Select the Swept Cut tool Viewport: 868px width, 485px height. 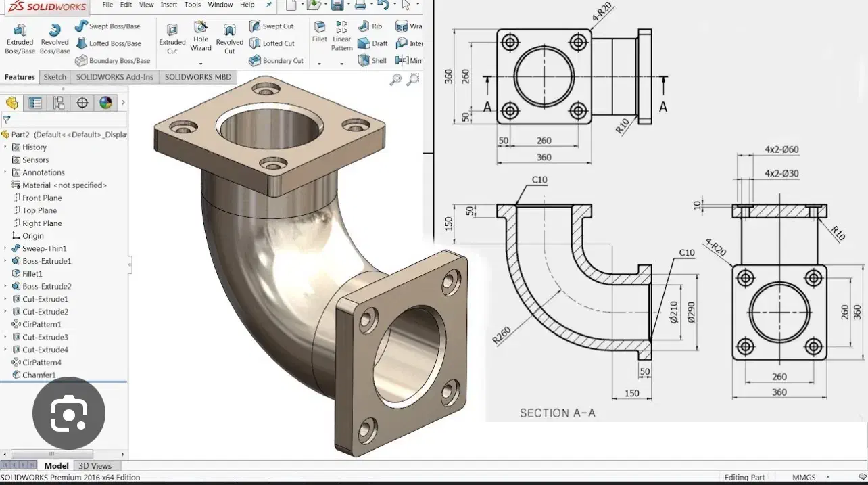tap(272, 26)
